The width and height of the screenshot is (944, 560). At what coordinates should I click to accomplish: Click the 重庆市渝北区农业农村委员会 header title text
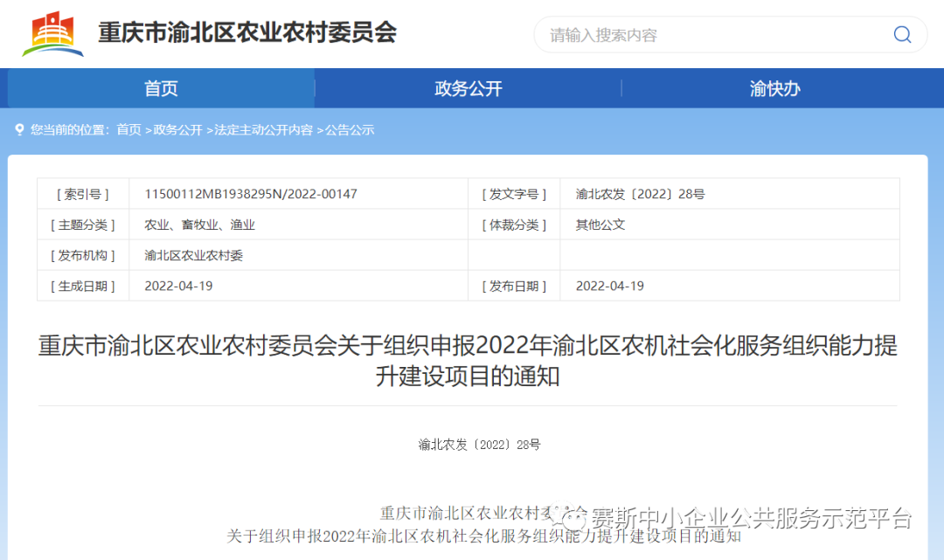(244, 32)
